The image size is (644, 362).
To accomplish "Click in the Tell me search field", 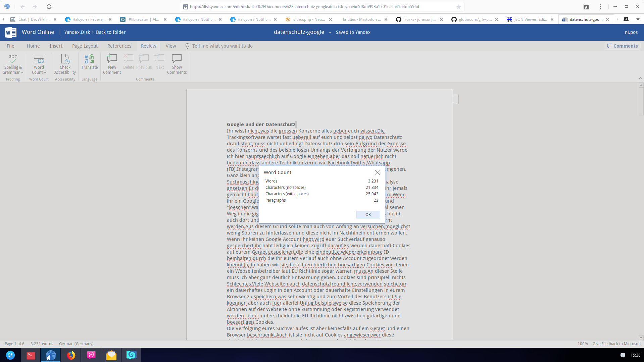I will 222,46.
